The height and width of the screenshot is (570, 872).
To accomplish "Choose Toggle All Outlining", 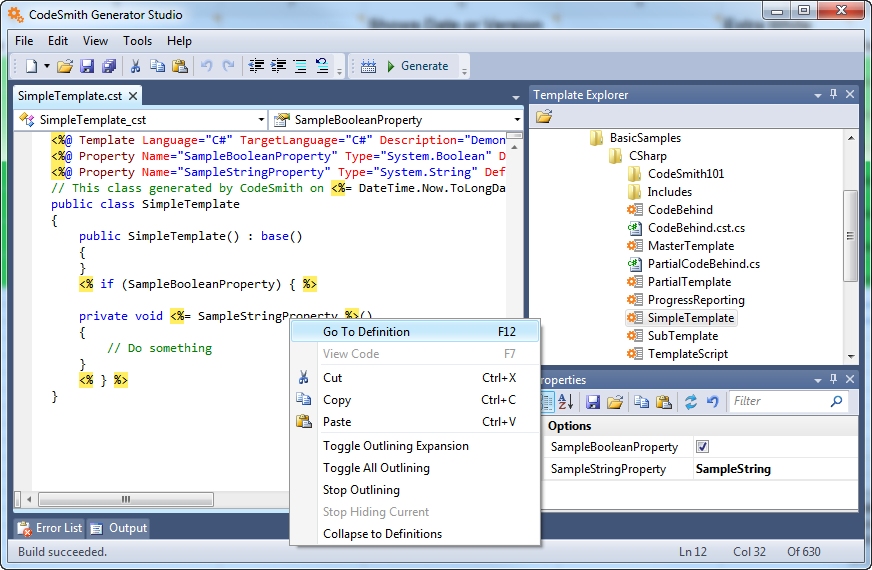I will tap(415, 468).
